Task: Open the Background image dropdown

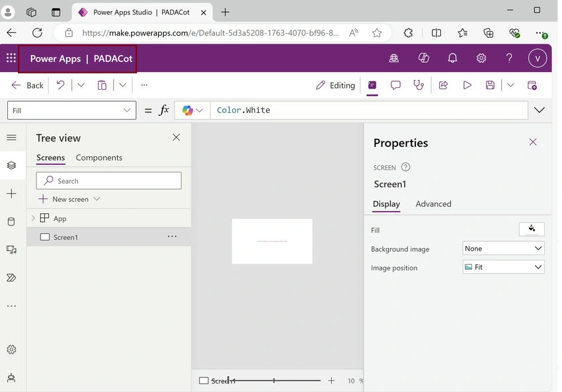Action: [x=503, y=249]
